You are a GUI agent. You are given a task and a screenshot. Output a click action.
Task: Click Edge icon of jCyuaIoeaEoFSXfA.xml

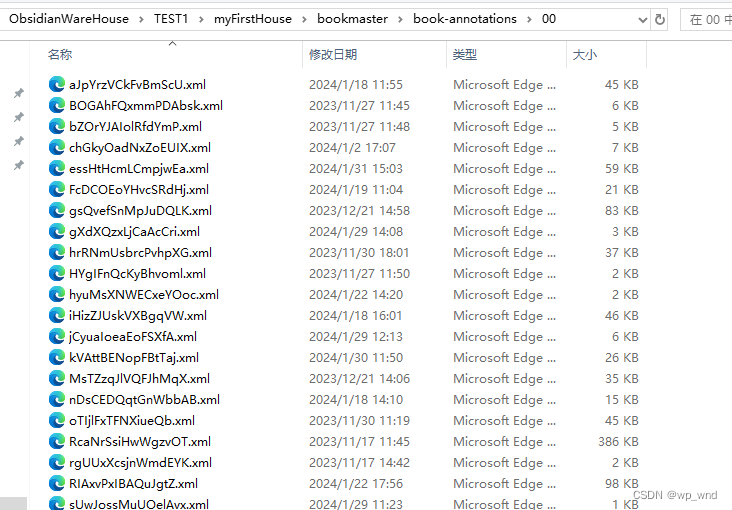pyautogui.click(x=56, y=337)
